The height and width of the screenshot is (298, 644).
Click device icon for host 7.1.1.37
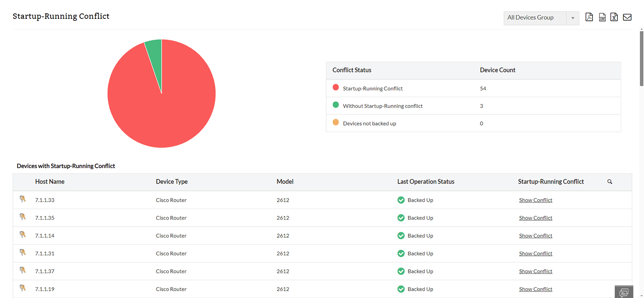click(23, 270)
